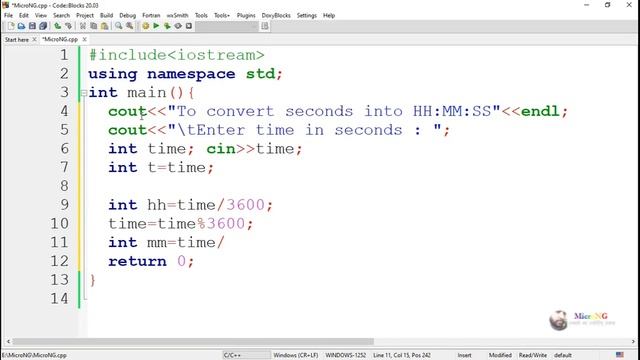Viewport: 640px width, 360px height.
Task: Click the right scroll arrow
Action: (633, 341)
